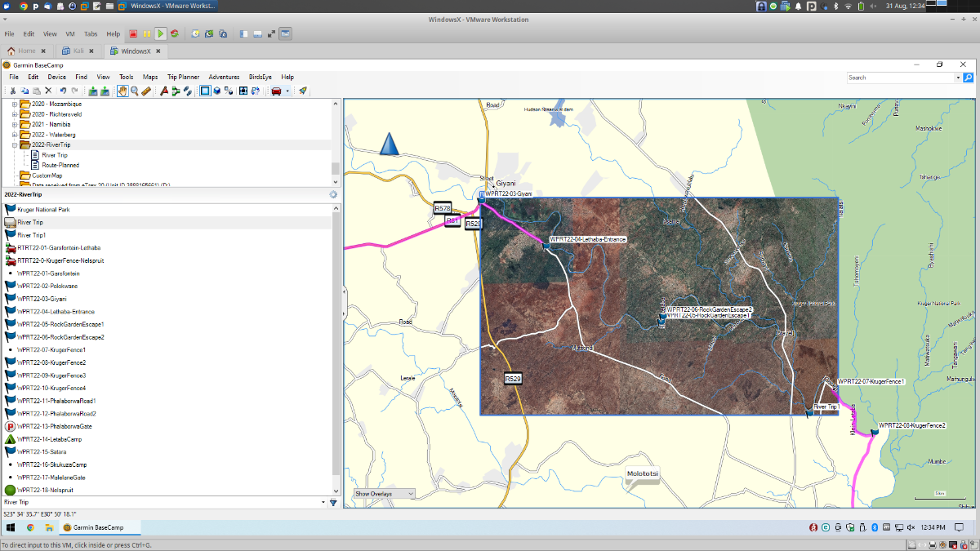The width and height of the screenshot is (980, 551).
Task: Select the Measure ruler tool
Action: tap(146, 91)
